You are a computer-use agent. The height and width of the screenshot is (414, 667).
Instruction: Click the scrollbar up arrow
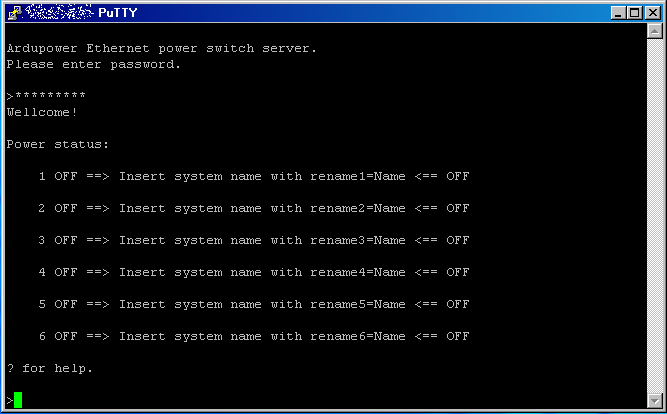[x=654, y=31]
